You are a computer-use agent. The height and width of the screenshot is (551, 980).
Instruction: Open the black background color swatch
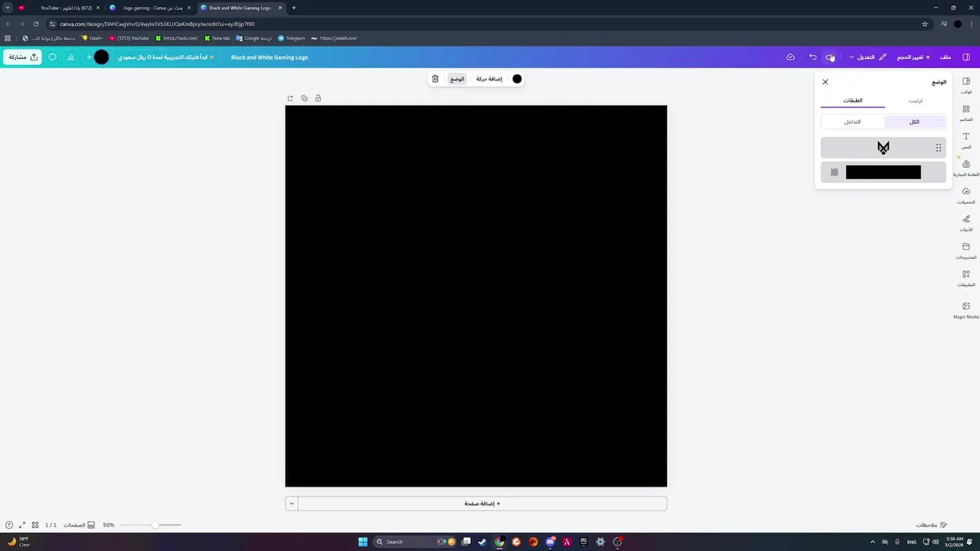point(517,79)
